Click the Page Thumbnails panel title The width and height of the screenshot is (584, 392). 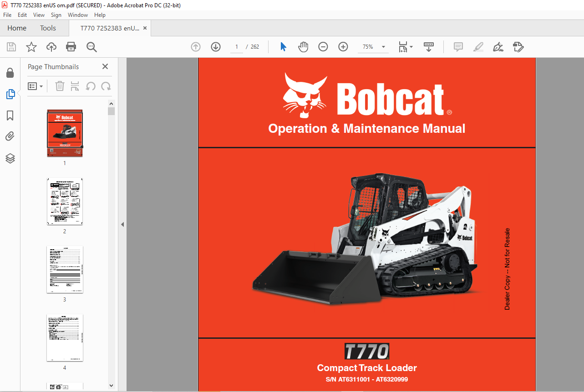53,67
